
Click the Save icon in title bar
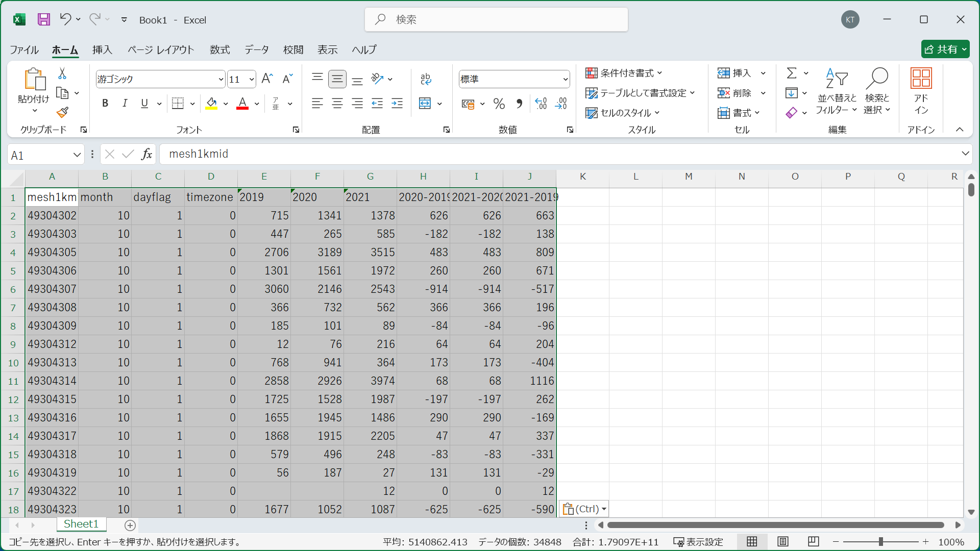coord(44,19)
